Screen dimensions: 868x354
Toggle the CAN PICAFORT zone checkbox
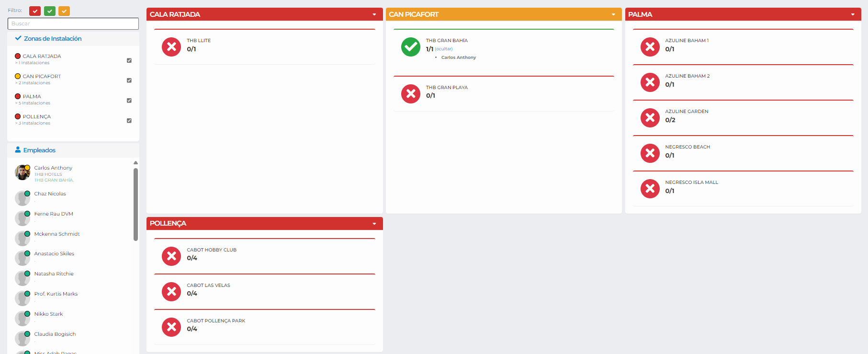point(129,80)
